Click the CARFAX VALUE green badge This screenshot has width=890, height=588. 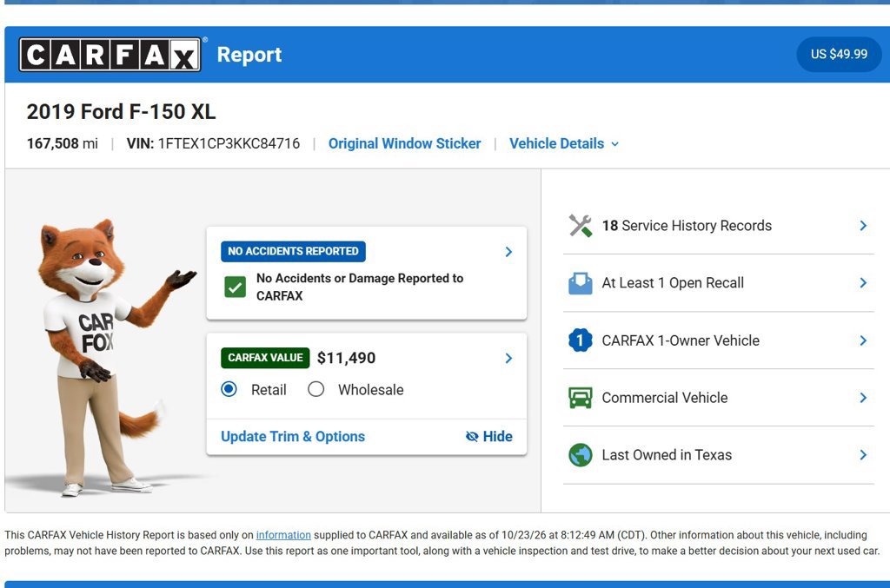click(265, 358)
